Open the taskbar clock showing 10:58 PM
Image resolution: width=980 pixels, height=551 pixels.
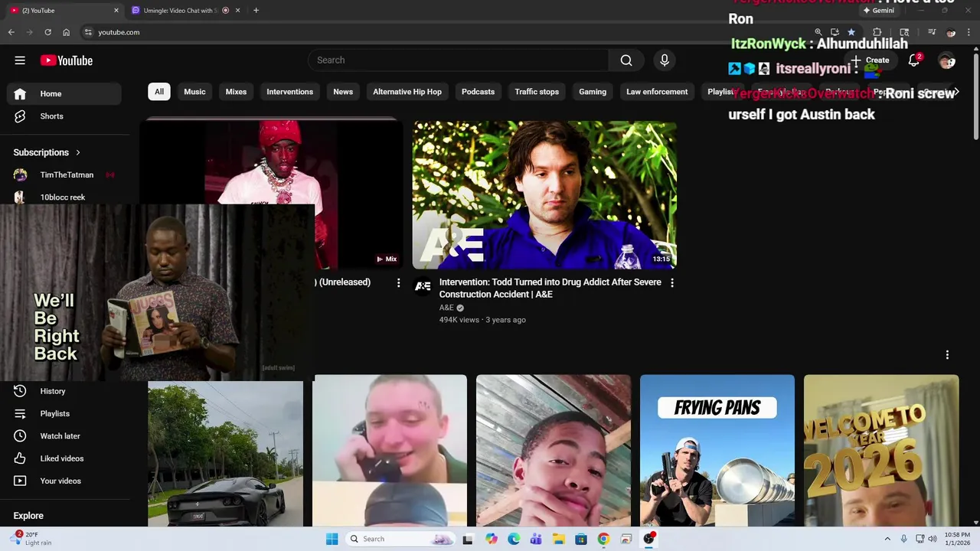(x=957, y=539)
